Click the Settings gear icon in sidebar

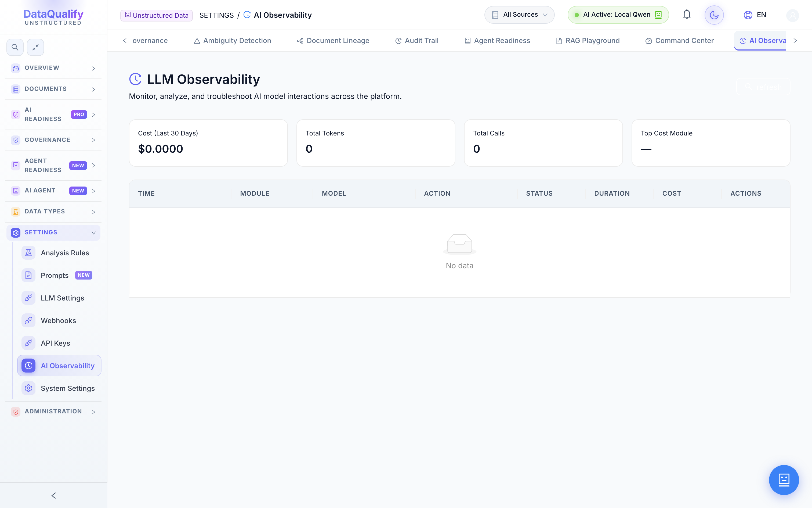[x=16, y=232]
